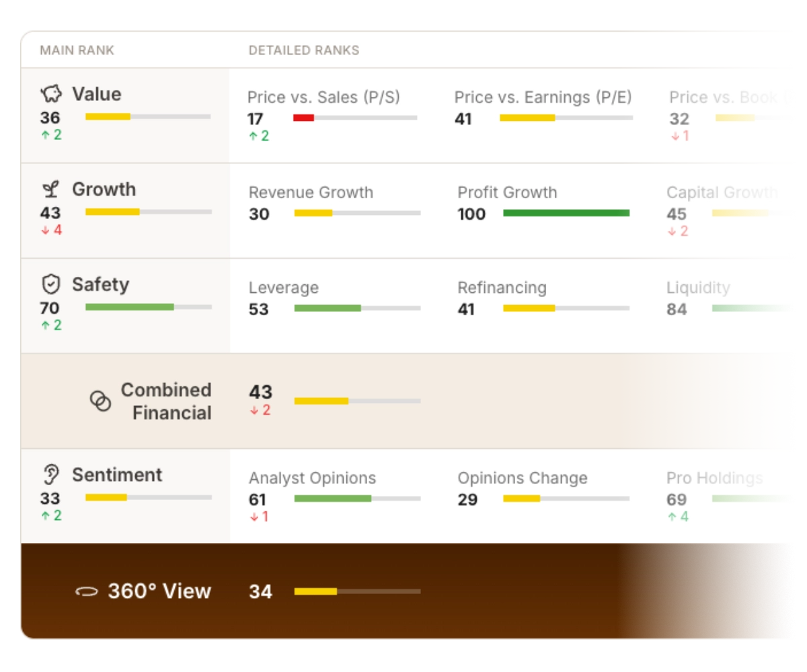Click the Analyst Opinions label

coord(313,478)
